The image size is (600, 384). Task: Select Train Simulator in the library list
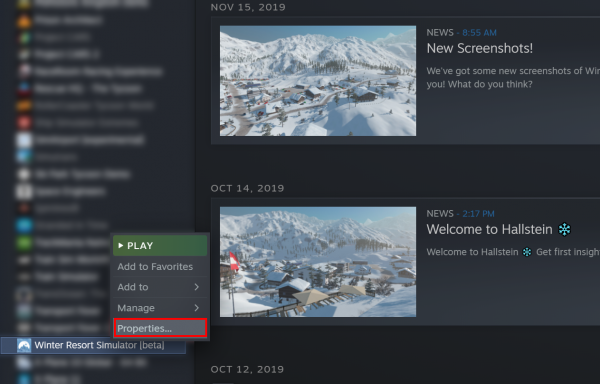[57, 277]
